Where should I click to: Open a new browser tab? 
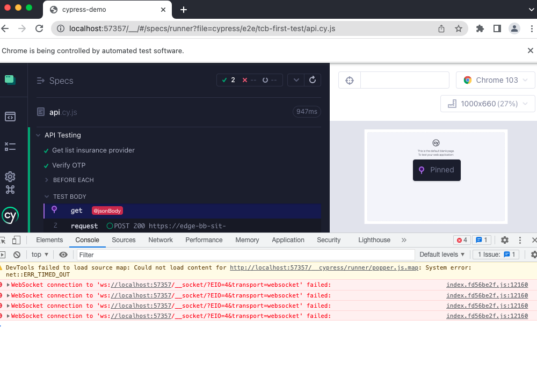[184, 10]
